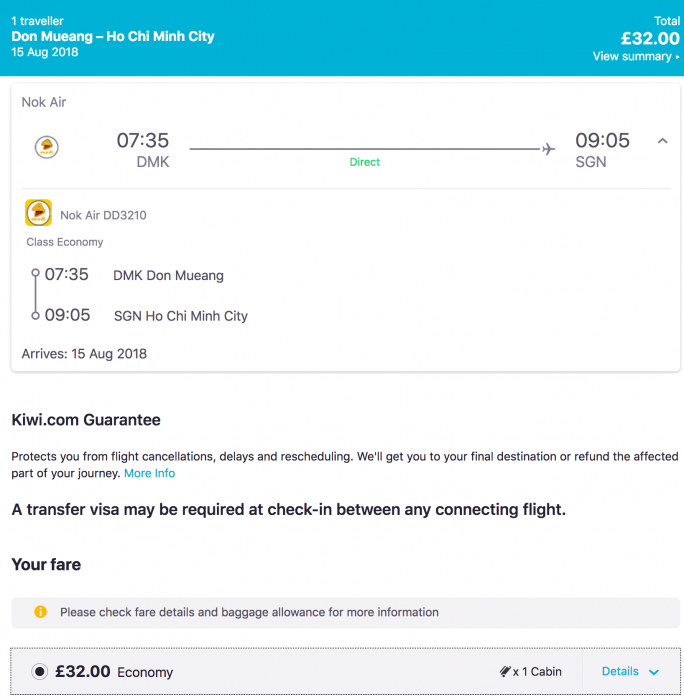Click the Don Mueang – Ho Chi Minh City title
Viewport: 684px width, 700px height.
point(113,36)
